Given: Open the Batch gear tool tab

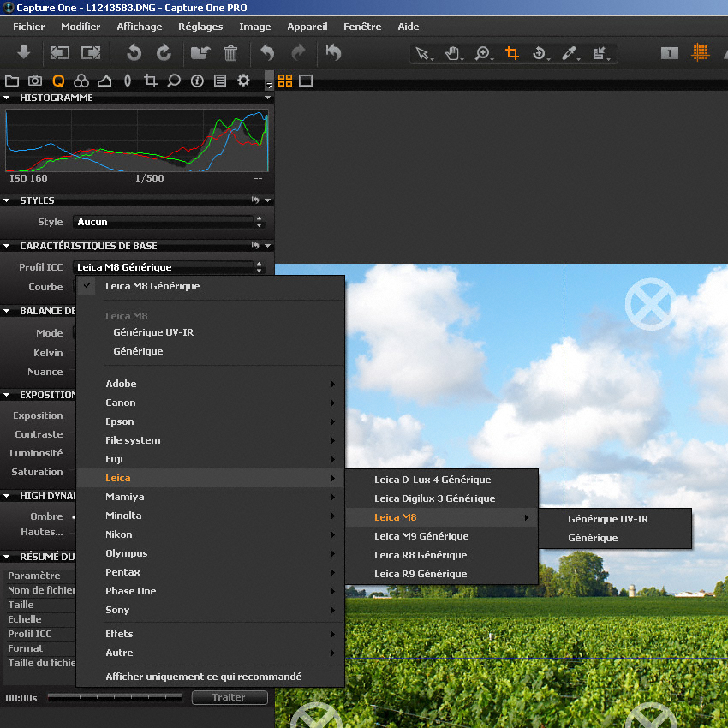Looking at the screenshot, I should click(243, 81).
